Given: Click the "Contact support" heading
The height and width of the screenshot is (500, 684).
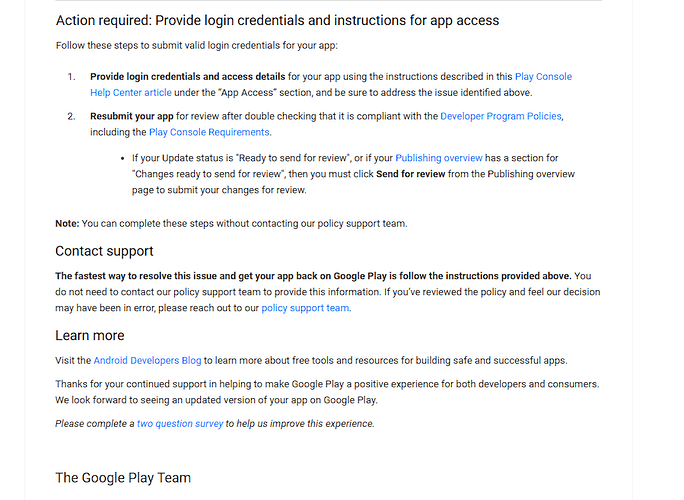Looking at the screenshot, I should pyautogui.click(x=104, y=251).
